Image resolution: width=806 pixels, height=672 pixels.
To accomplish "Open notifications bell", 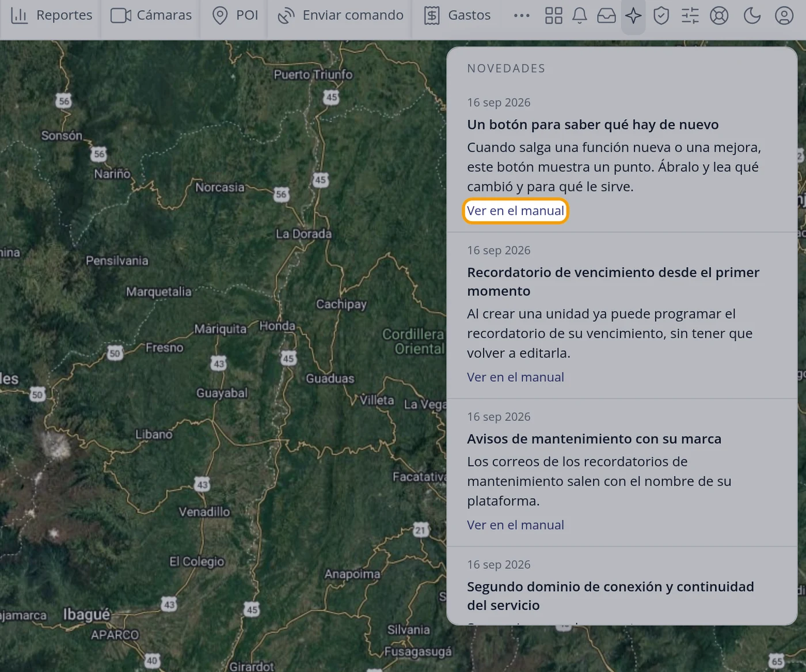I will tap(580, 16).
